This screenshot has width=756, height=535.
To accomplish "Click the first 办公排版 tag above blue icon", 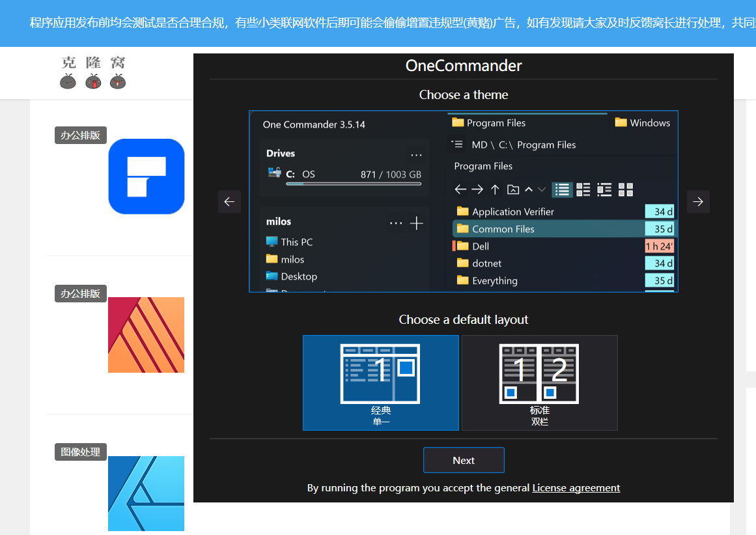I will coord(81,135).
